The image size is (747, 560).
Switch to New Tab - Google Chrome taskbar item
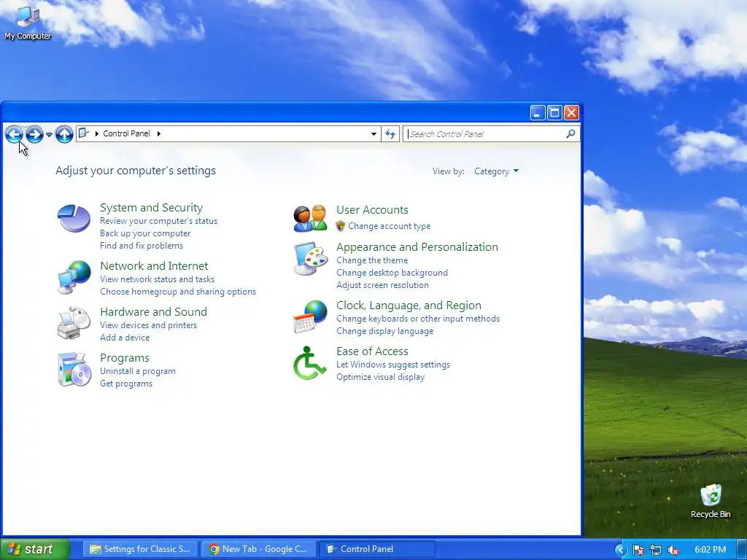(258, 549)
